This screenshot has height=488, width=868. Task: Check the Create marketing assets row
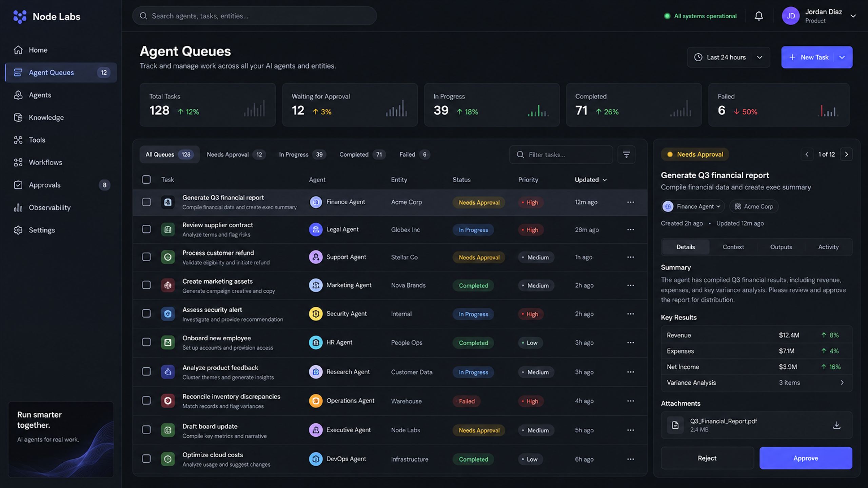[146, 285]
